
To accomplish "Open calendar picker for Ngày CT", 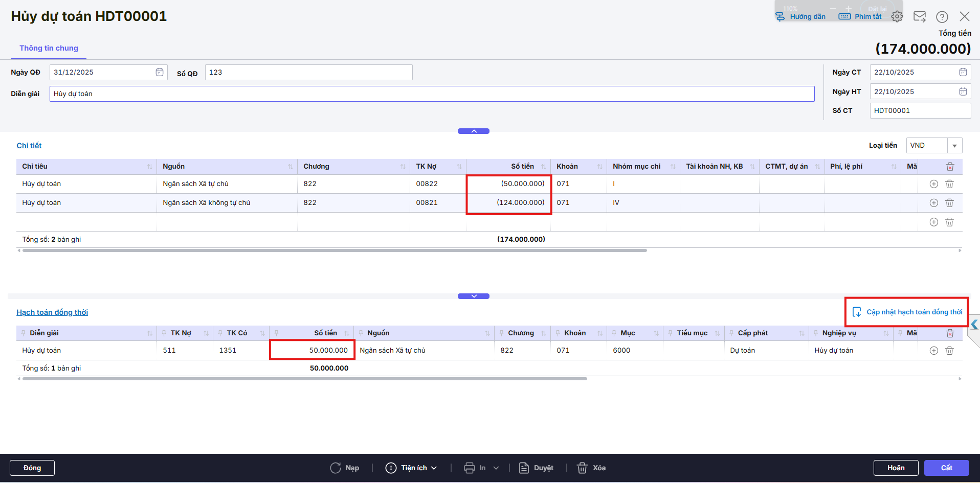I will click(963, 72).
